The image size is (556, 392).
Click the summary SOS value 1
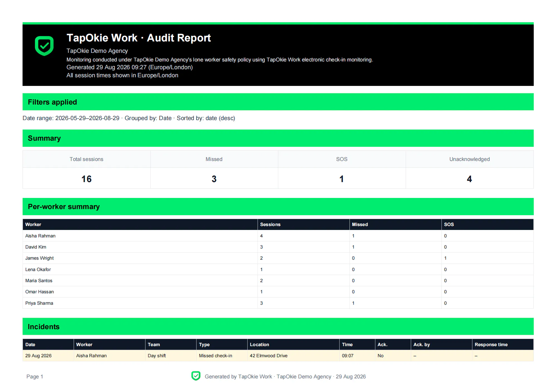[342, 179]
